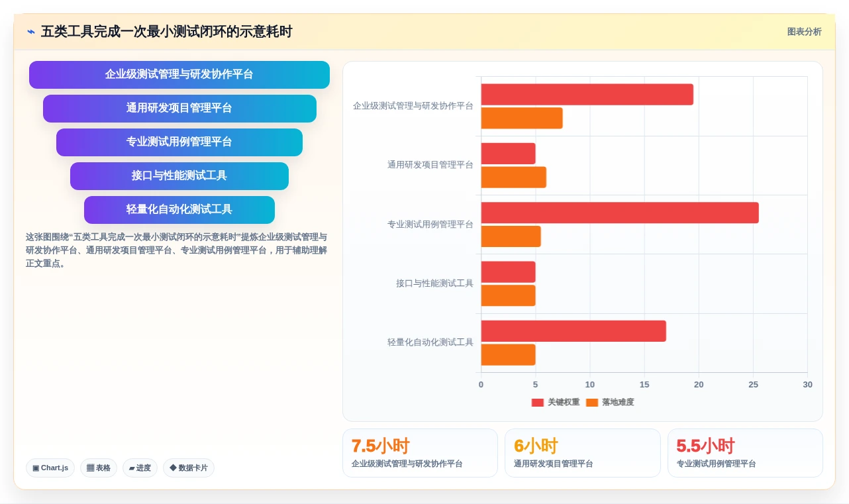Screen dimensions: 849x504
Task: Click y-axis label 轻量化自动化测试工具
Action: [430, 342]
